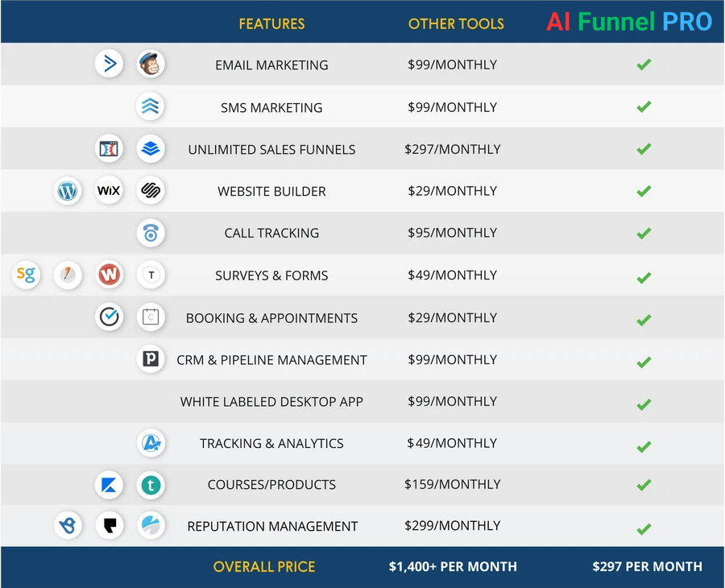Click the SMS MARKETING label
The image size is (725, 588).
(x=272, y=108)
